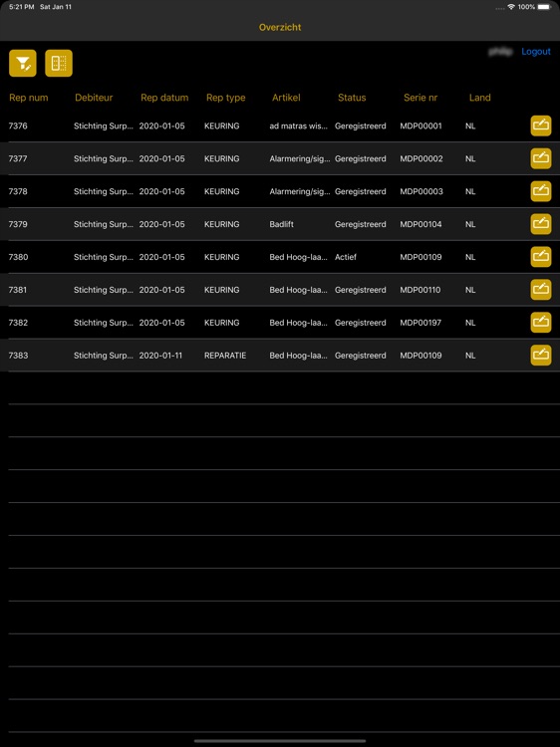Click serial MDP00001 cell
The image size is (560, 747).
[420, 126]
